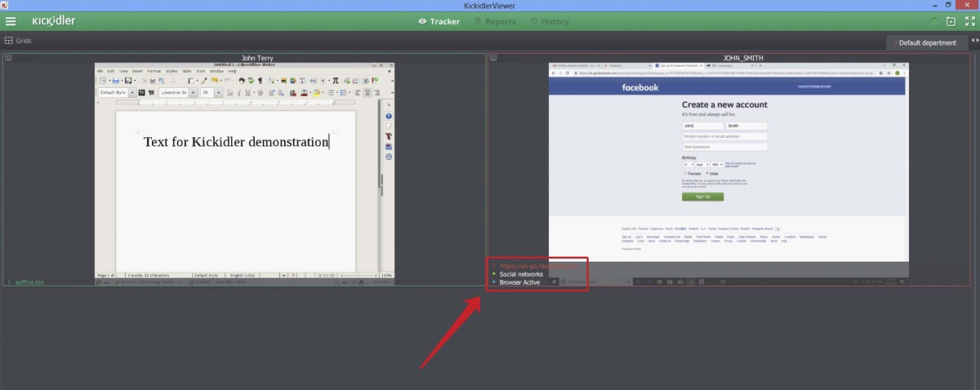Viewport: 980px width, 390px height.
Task: Click department tabs scroll arrows
Action: coord(973,38)
